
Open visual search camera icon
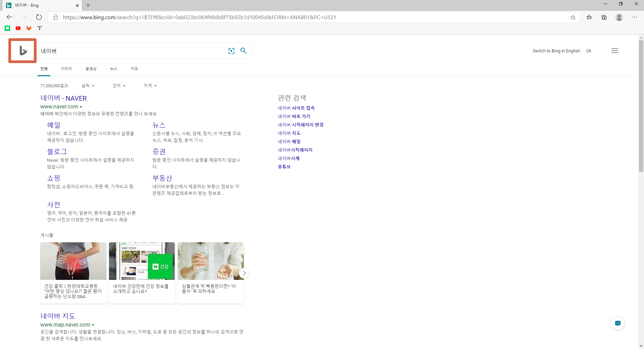(x=231, y=51)
